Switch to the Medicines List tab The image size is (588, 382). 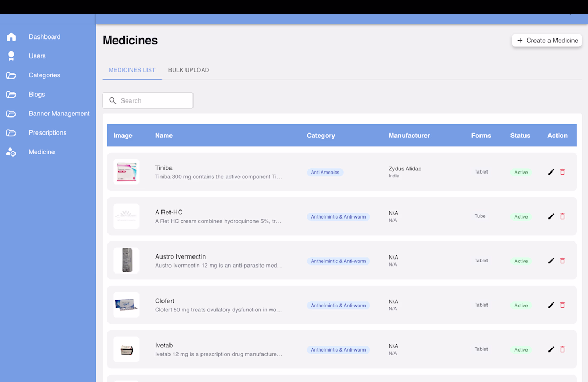point(132,70)
